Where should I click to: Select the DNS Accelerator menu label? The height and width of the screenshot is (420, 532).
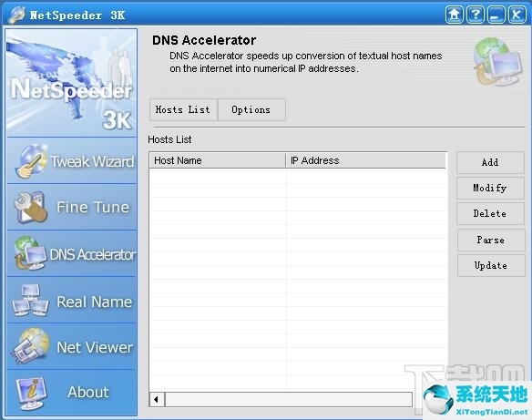point(93,254)
